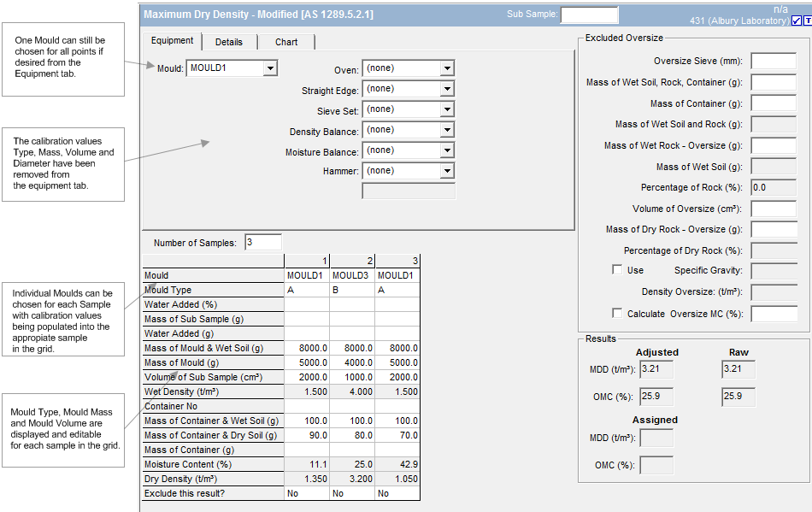This screenshot has height=512, width=812.
Task: Tick the Calculate Oversize MC checkbox
Action: click(x=617, y=314)
